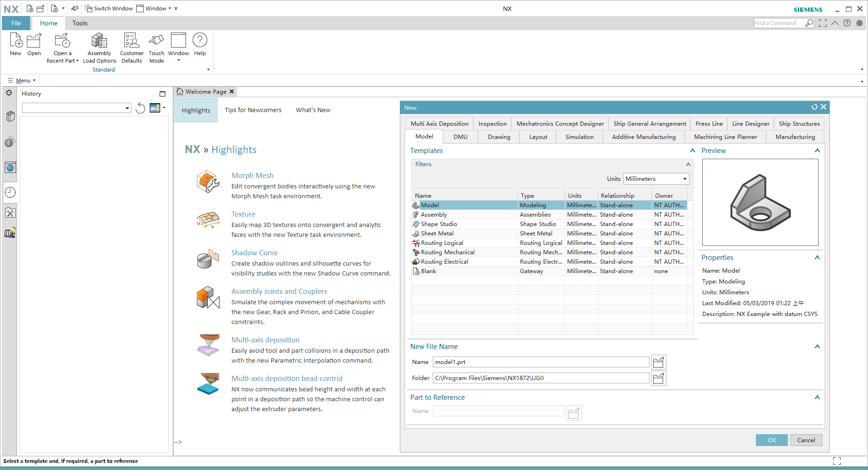Collapse the Part to Reference section
The width and height of the screenshot is (868, 470).
click(817, 397)
